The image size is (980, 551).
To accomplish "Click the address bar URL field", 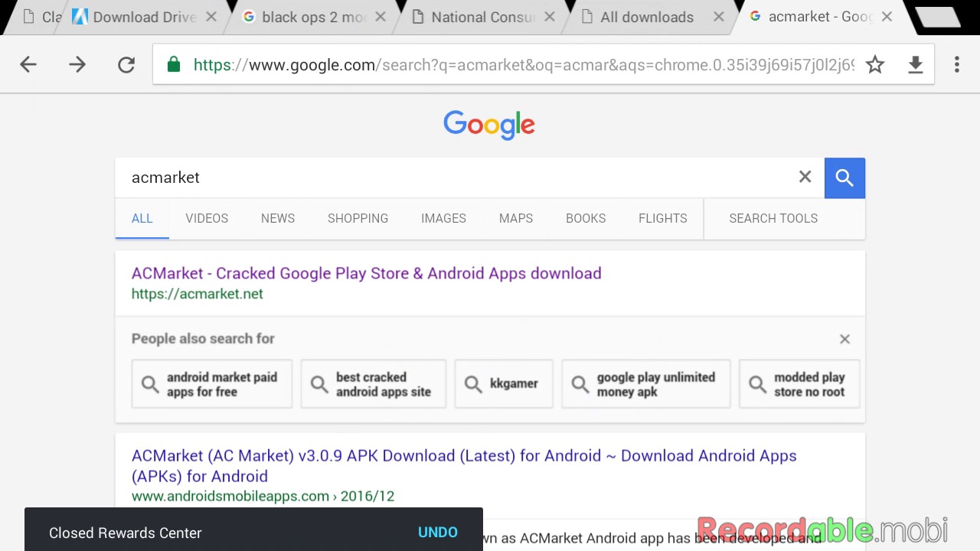I will pyautogui.click(x=524, y=65).
